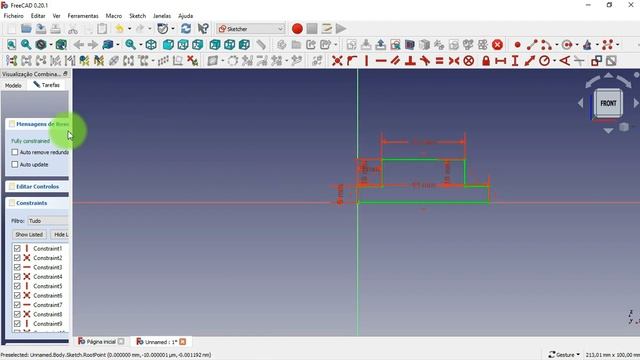Select the create point tool
Screen dimensions: 640x360
[518, 45]
